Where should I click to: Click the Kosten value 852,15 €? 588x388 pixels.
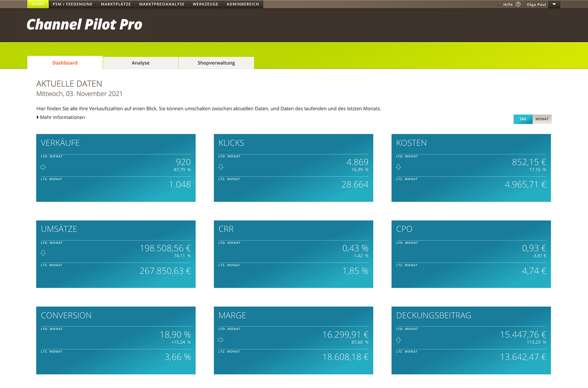click(x=529, y=162)
